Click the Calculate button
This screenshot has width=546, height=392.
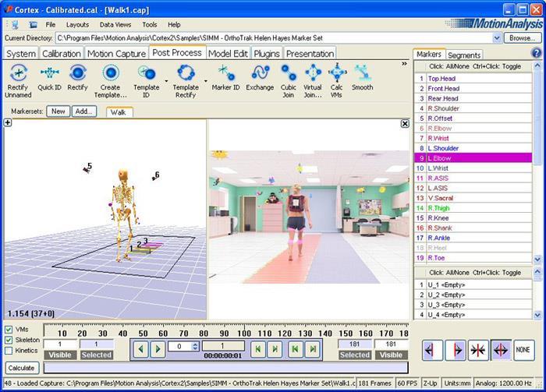coord(22,368)
